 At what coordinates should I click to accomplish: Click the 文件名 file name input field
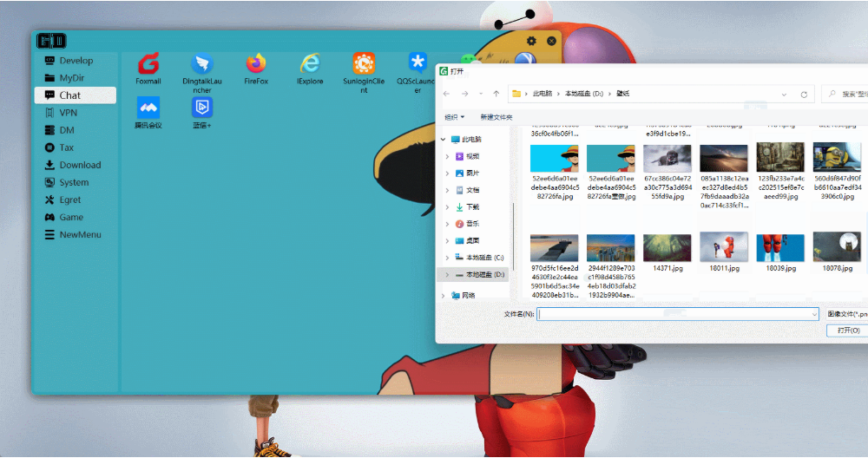[x=678, y=314]
